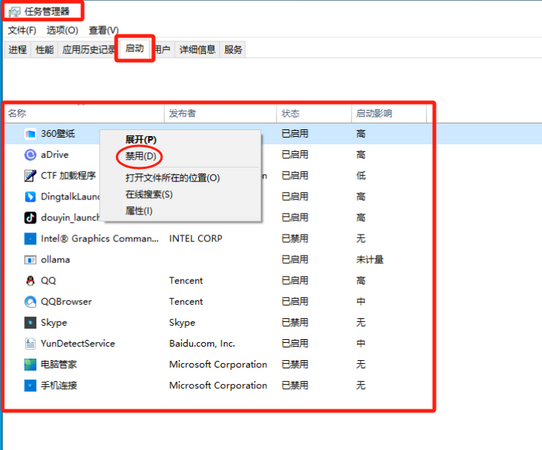Select the Intel Graphics Command icon

coord(30,238)
